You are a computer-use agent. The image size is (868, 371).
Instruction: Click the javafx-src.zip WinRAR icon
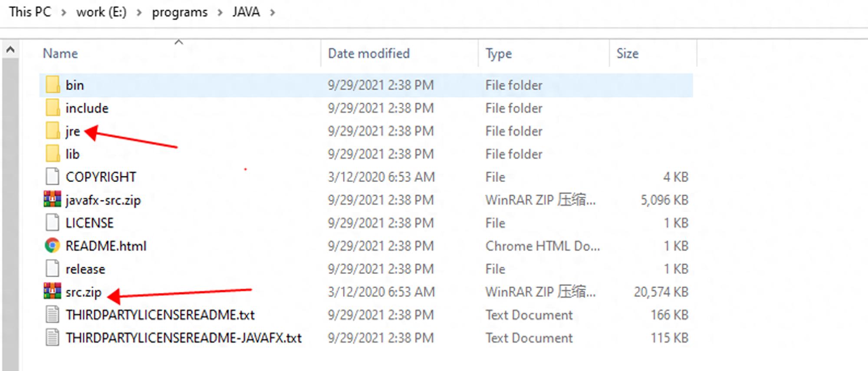(x=53, y=199)
